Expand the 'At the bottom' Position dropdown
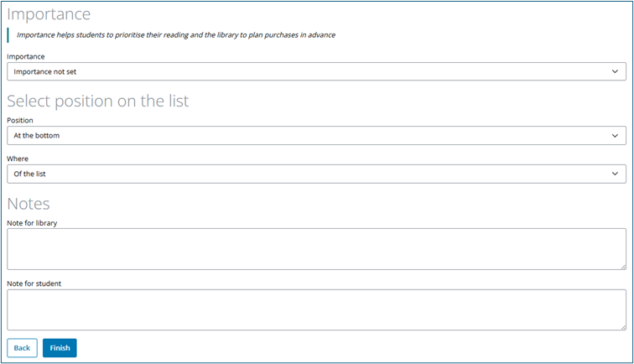 click(316, 136)
